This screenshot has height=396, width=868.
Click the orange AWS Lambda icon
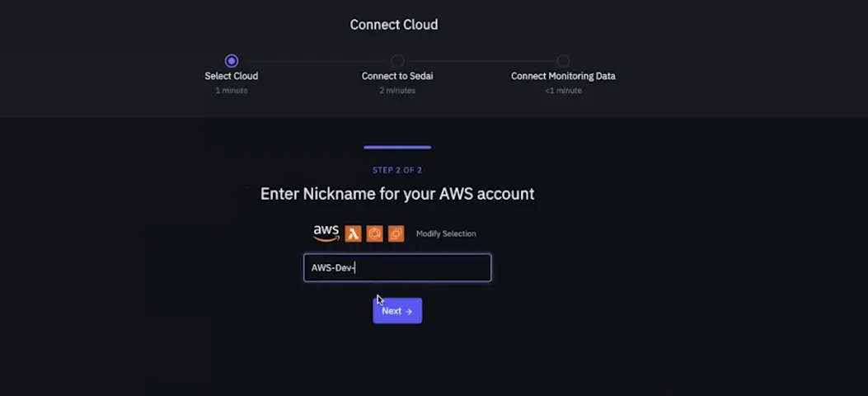pos(353,233)
